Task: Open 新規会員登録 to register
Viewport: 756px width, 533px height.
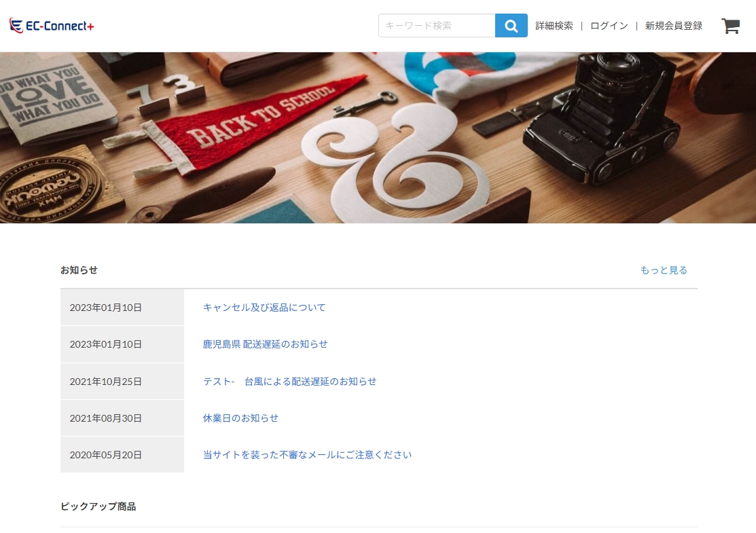Action: [x=671, y=25]
